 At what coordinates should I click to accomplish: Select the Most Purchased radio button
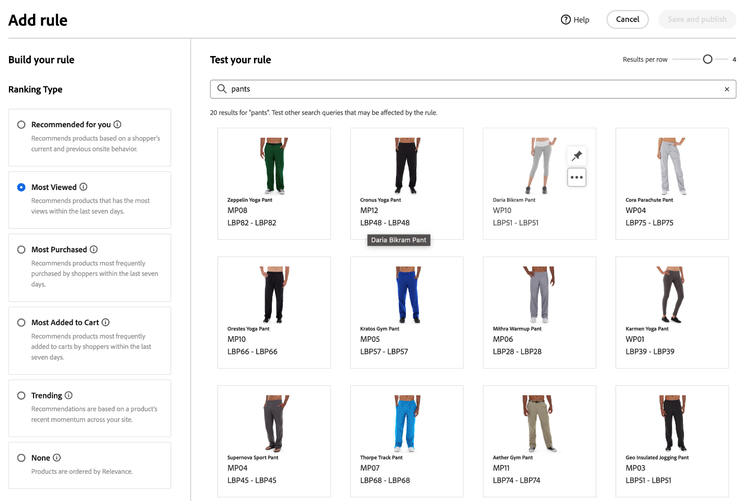[x=21, y=250]
